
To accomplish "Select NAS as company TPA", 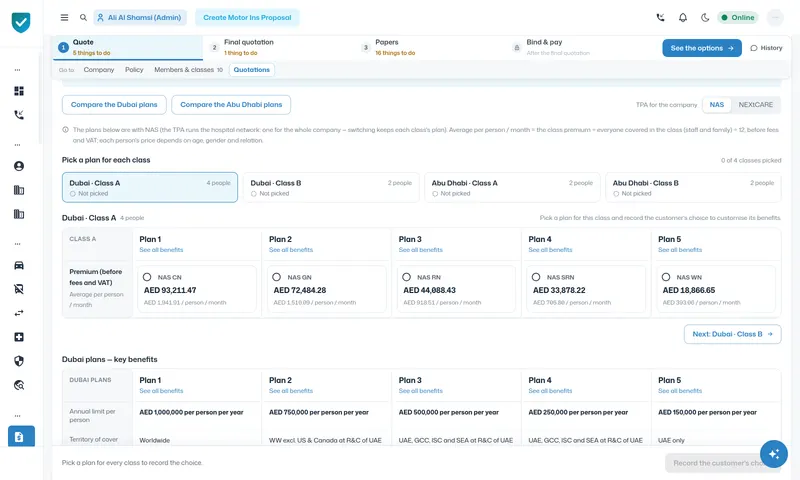I will [x=716, y=105].
